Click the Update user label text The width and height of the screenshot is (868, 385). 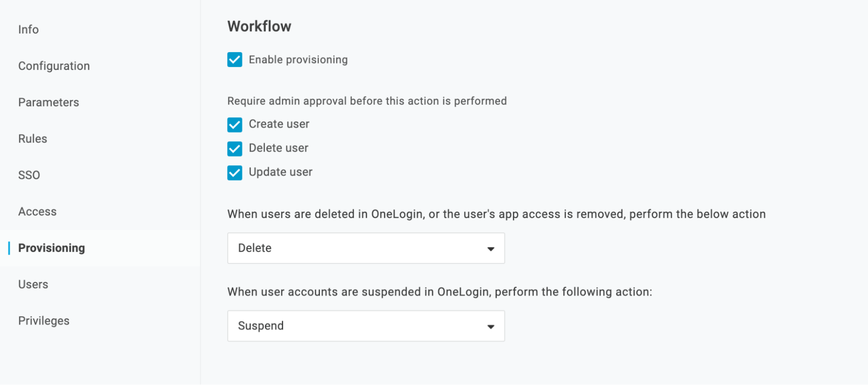(x=280, y=172)
